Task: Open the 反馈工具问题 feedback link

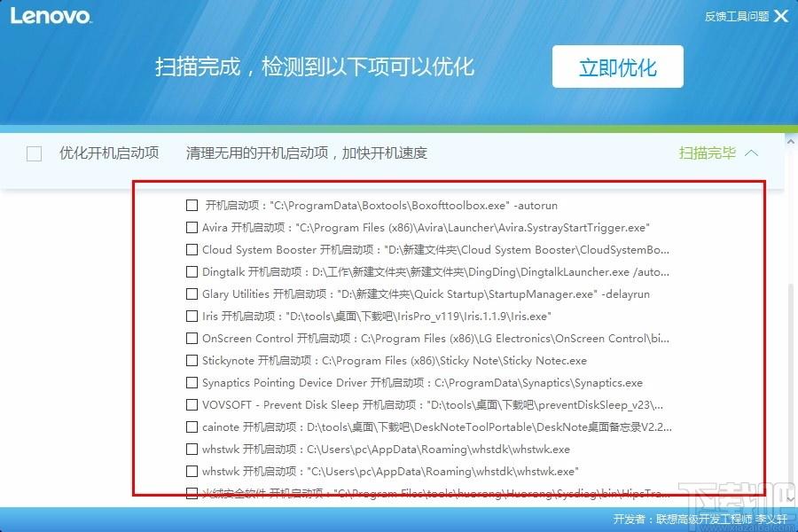Action: point(737,16)
